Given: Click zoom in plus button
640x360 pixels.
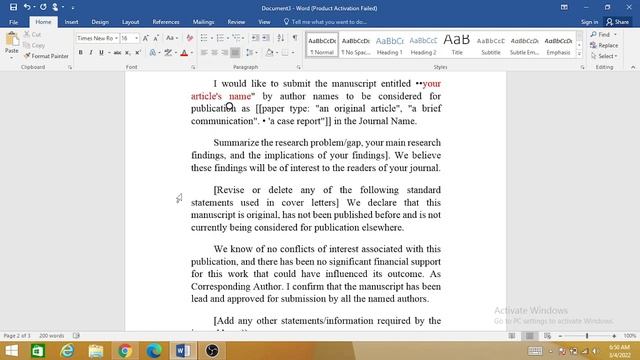Looking at the screenshot, I should [x=614, y=336].
